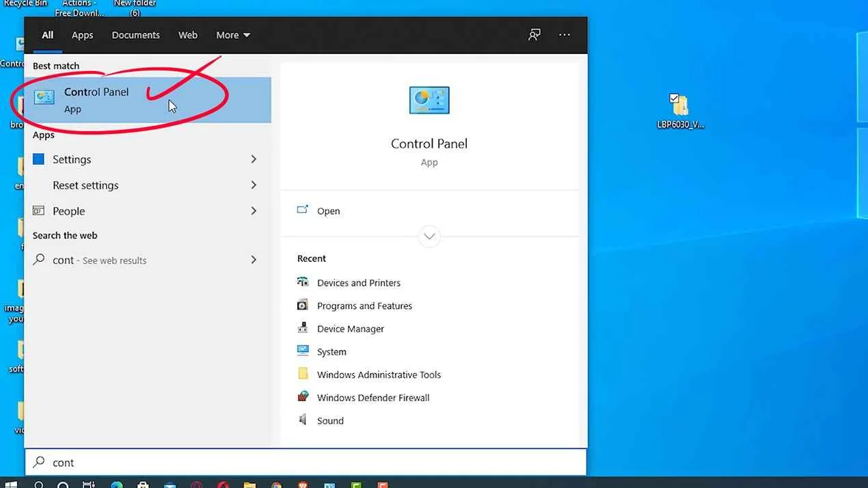Expand the Reset settings result arrow
This screenshot has height=488, width=868.
pyautogui.click(x=254, y=185)
